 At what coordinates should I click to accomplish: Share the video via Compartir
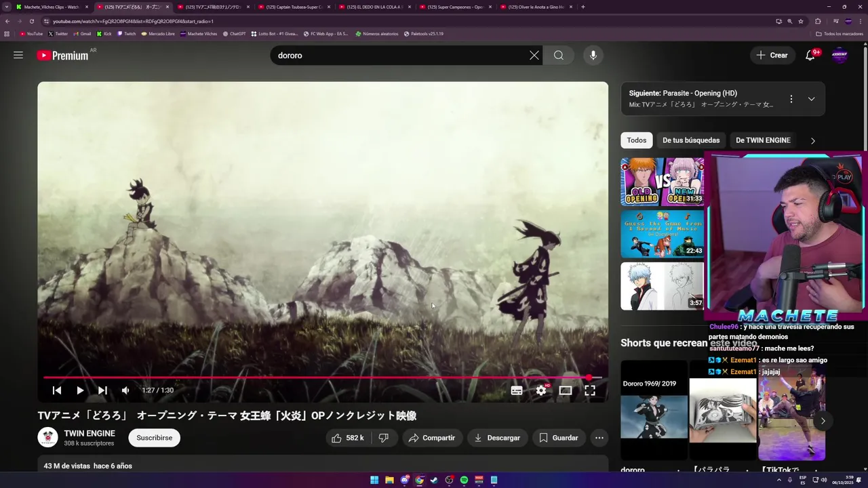click(432, 438)
